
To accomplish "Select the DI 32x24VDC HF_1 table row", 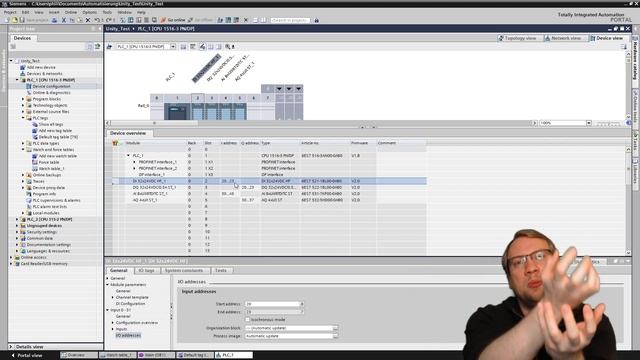I will click(269, 181).
